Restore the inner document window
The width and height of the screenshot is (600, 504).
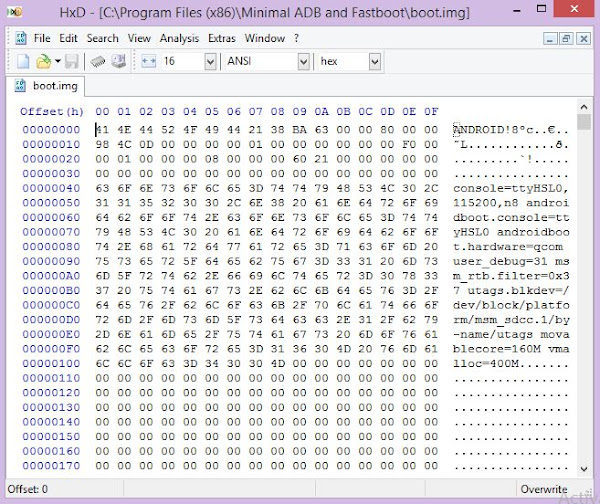[x=567, y=39]
